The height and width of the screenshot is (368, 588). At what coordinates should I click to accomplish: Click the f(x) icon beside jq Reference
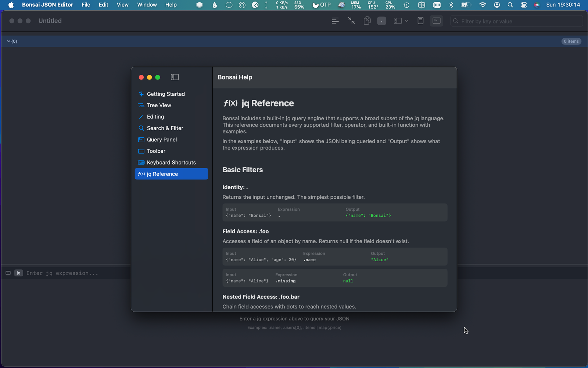(x=141, y=174)
